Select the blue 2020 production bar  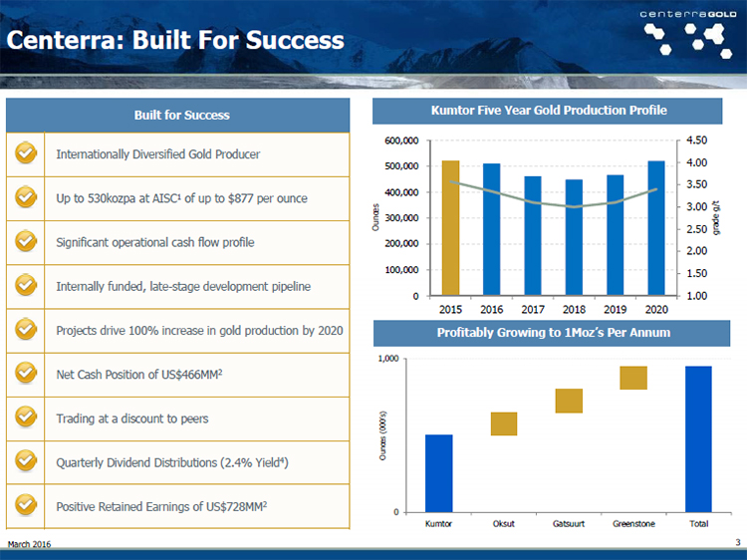[x=656, y=228]
